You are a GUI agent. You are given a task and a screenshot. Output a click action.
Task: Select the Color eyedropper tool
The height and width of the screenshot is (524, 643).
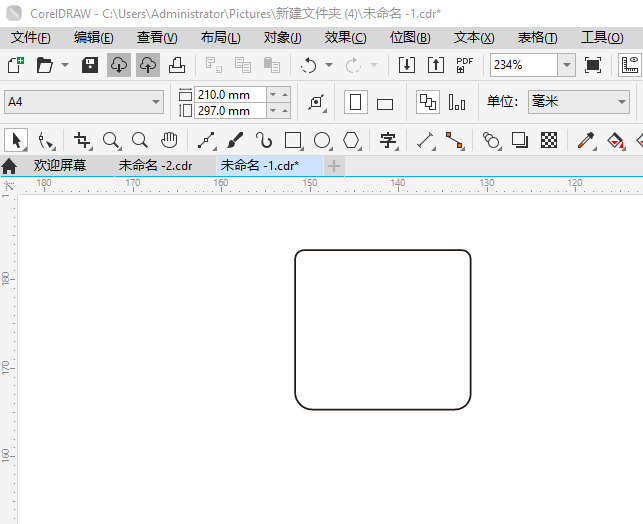[x=586, y=140]
